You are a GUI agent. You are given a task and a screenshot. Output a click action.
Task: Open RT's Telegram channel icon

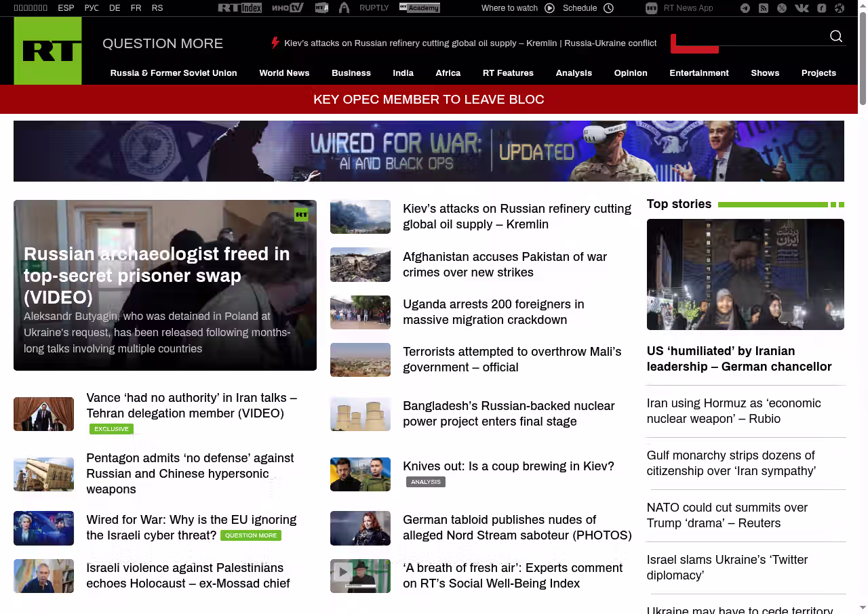click(745, 8)
